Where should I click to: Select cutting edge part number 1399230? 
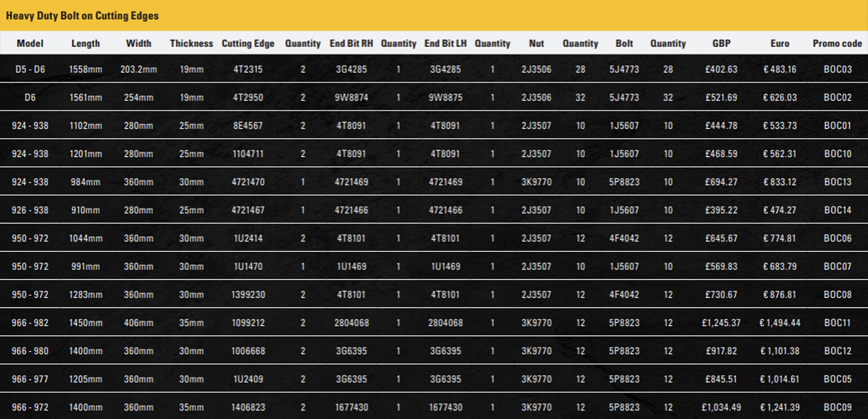tap(248, 295)
